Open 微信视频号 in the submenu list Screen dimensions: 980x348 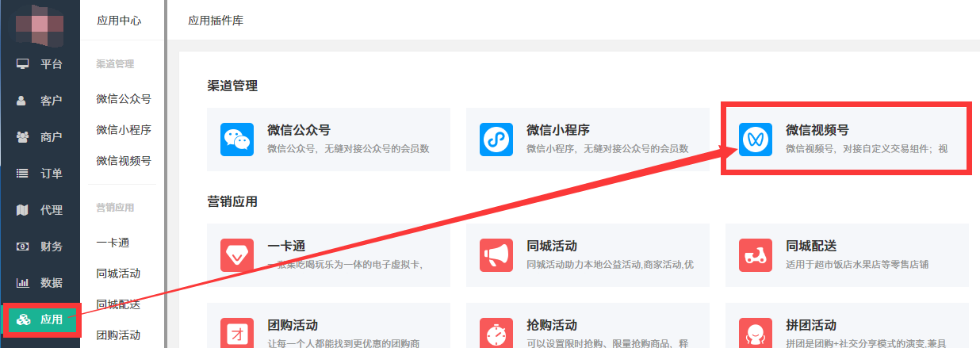tap(124, 161)
